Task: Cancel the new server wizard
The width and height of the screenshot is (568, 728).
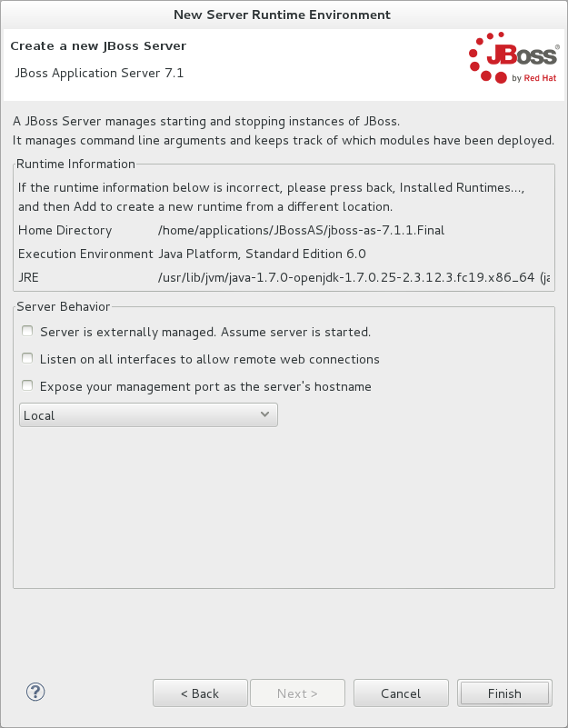Action: [x=401, y=693]
